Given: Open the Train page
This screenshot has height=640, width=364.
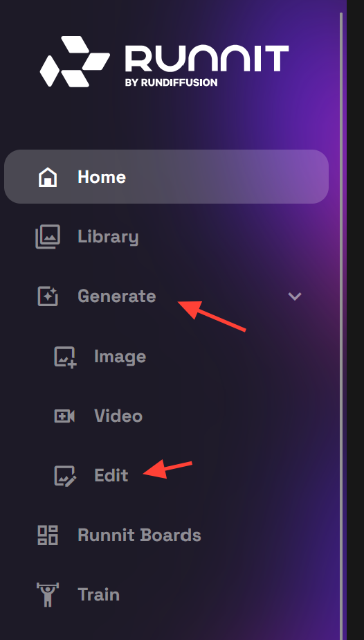Looking at the screenshot, I should (99, 595).
